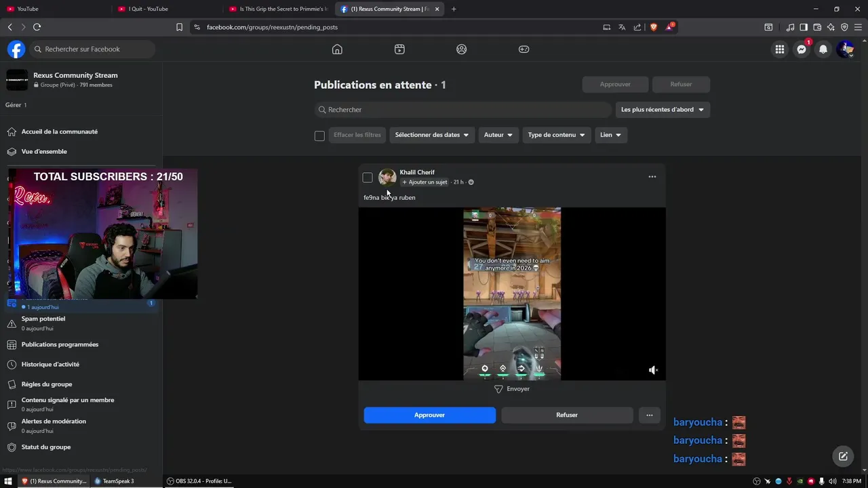
Task: Open Khalil Cherif's profile name link
Action: pos(417,172)
